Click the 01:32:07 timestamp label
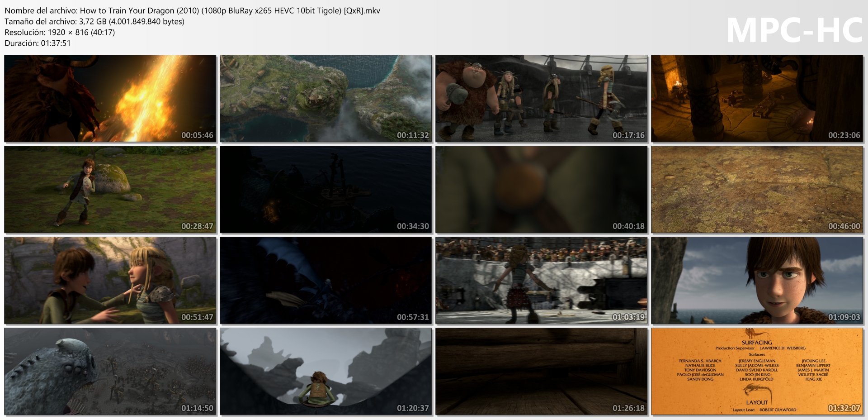The height and width of the screenshot is (420, 868). tap(844, 408)
